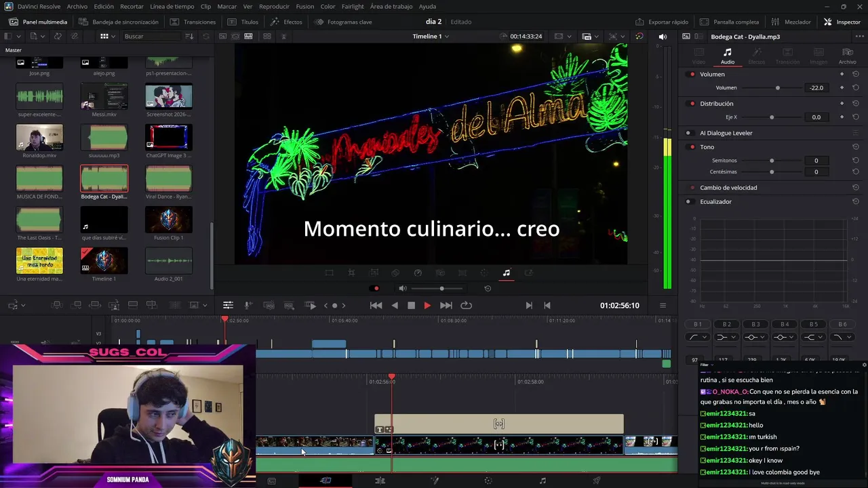
Task: Mute the viewer audio speaker icon
Action: (x=403, y=289)
